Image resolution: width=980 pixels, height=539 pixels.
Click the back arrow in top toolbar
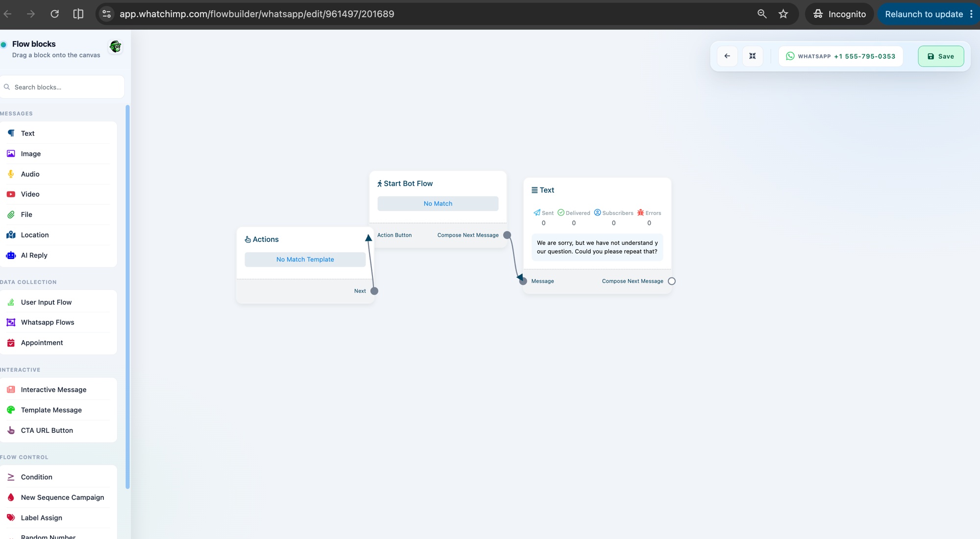[x=727, y=56]
